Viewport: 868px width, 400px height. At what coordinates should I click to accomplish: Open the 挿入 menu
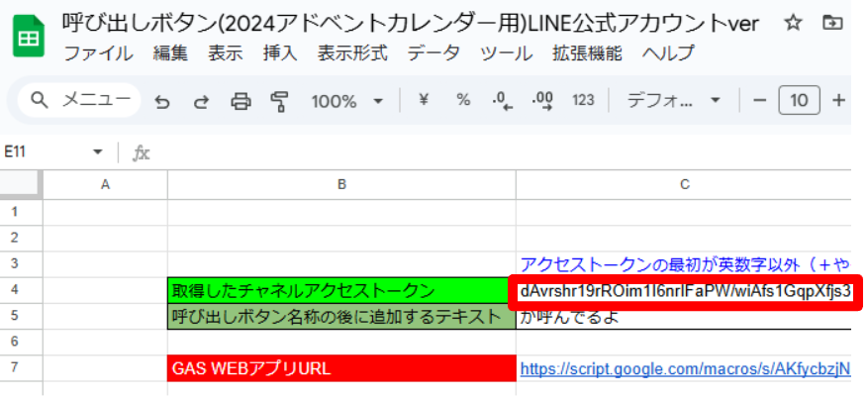[279, 53]
